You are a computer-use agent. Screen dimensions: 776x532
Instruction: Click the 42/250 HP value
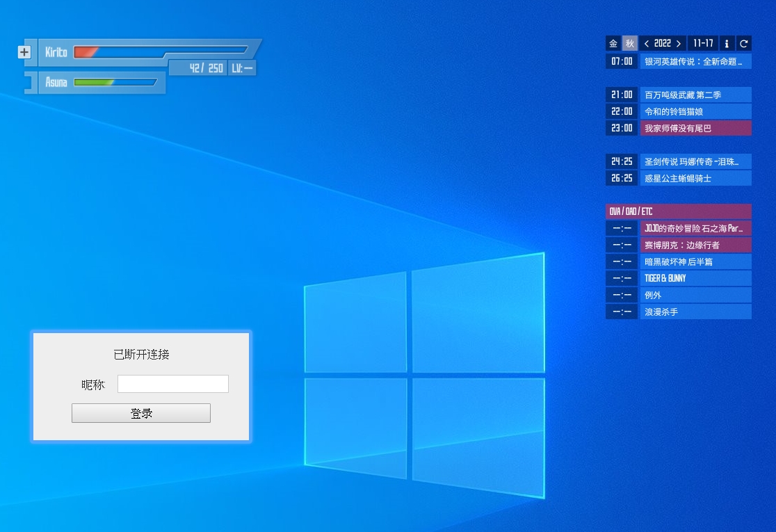[x=207, y=68]
